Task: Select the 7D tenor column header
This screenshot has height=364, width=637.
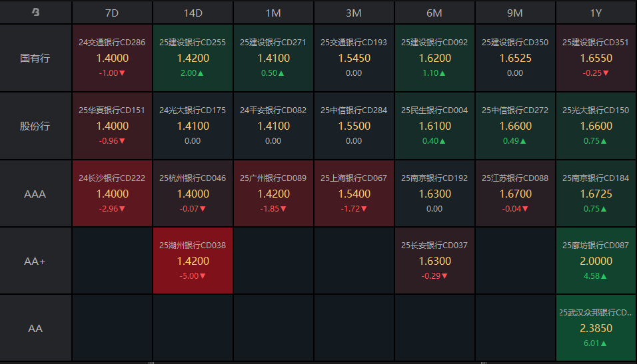Action: (x=112, y=13)
